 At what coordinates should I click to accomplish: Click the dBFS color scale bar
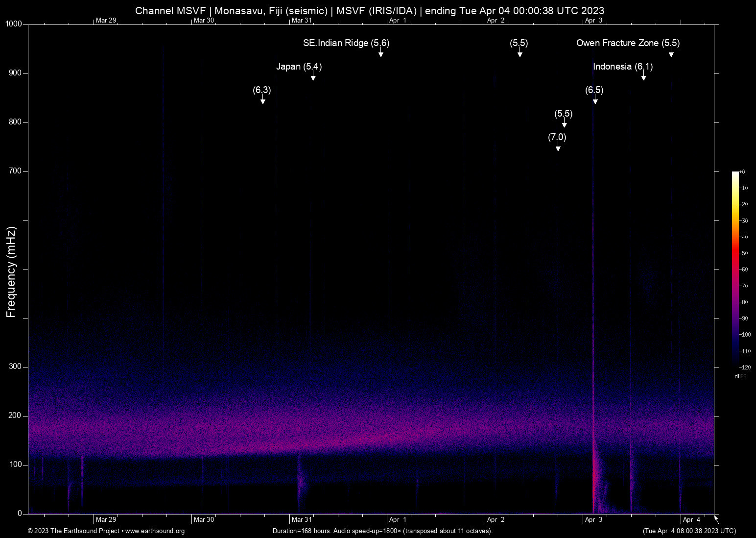click(735, 269)
